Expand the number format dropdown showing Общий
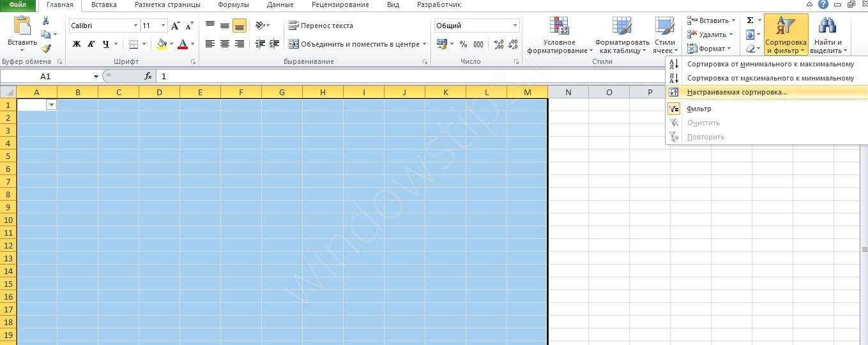The width and height of the screenshot is (868, 345). [515, 26]
